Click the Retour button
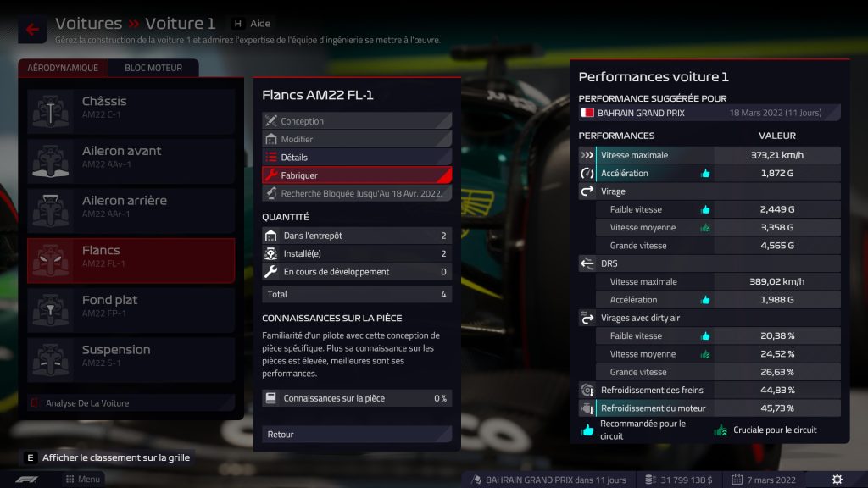Image resolution: width=868 pixels, height=488 pixels. [x=357, y=435]
